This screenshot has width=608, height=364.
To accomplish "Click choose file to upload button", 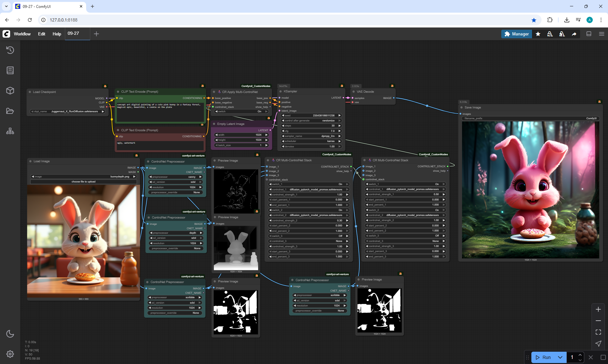I will (83, 182).
